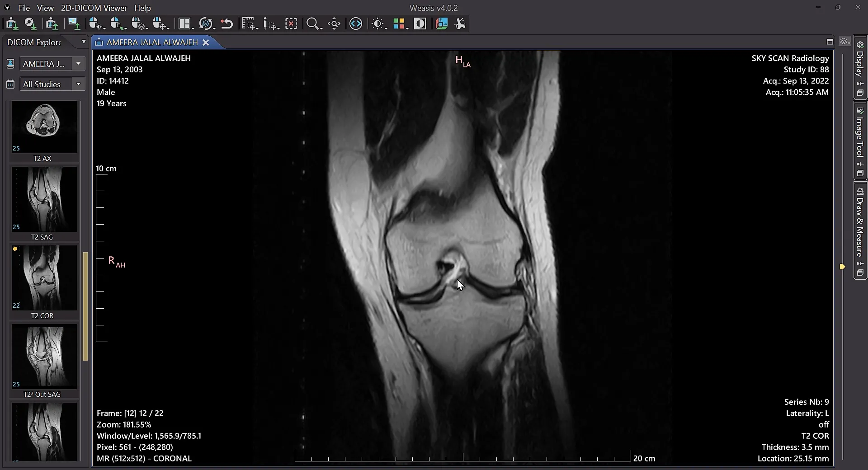Open the import DICOM files tool
868x470 pixels.
tap(12, 23)
